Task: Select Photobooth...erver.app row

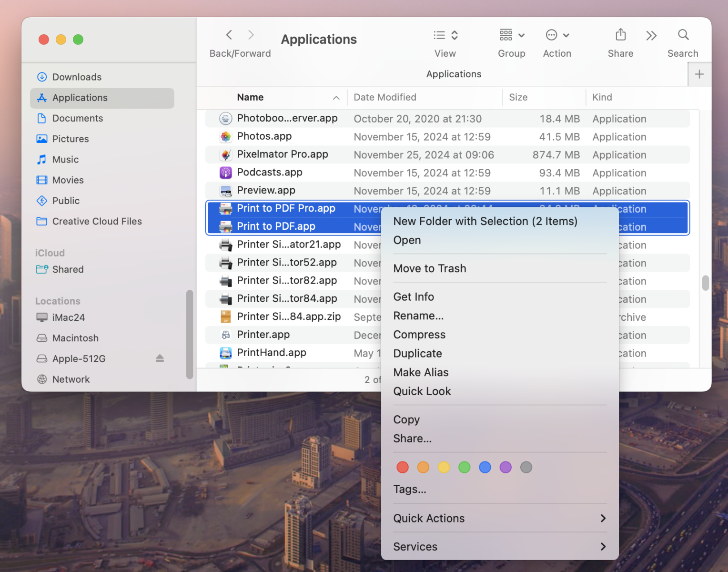Action: 447,119
